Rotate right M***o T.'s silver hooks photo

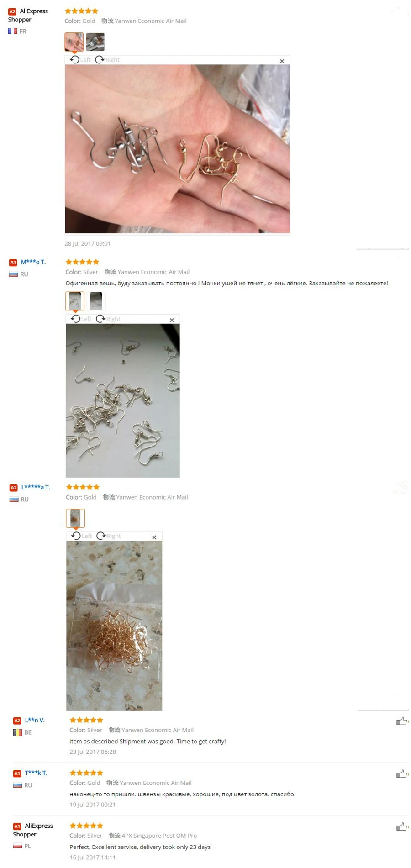108,319
